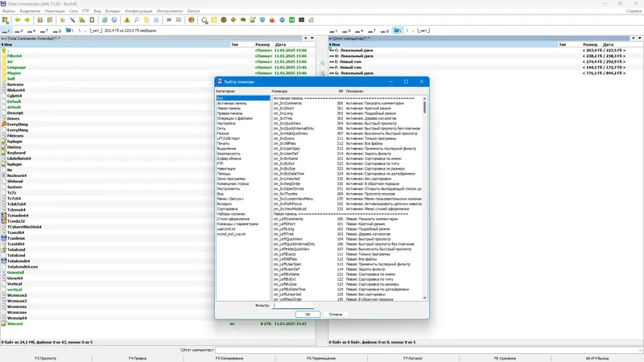Viewport: 644px width, 362px height.
Task: Click the blue shield icon in toolbar
Action: pyautogui.click(x=262, y=19)
